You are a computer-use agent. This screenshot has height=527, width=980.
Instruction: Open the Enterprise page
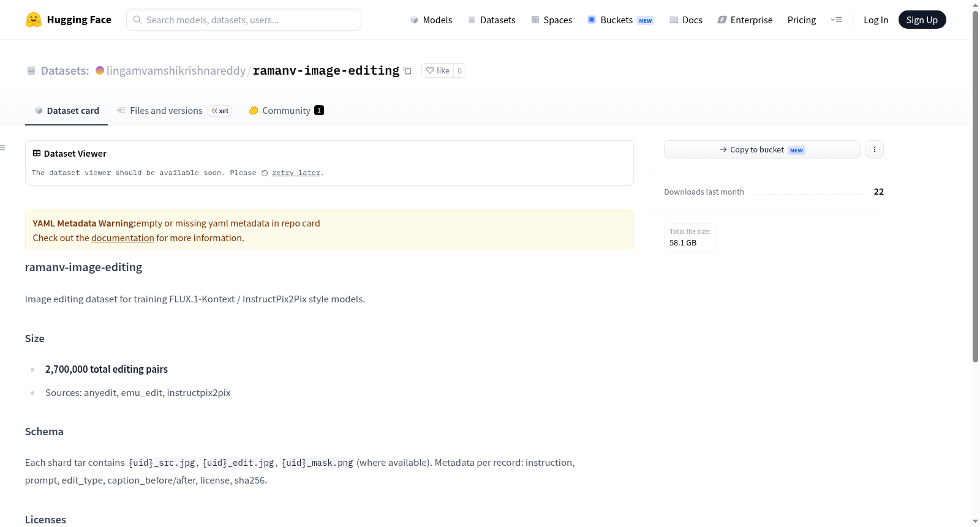pyautogui.click(x=745, y=20)
